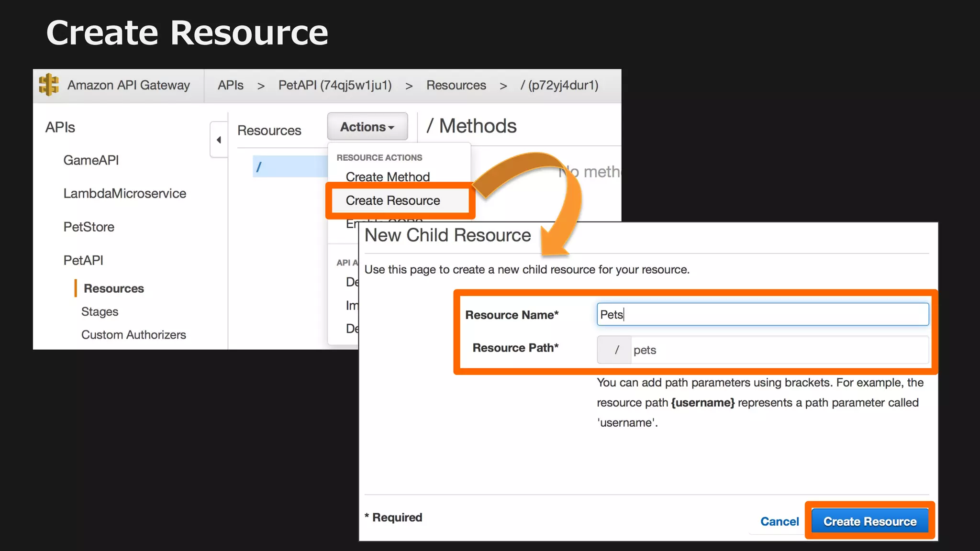Screen dimensions: 980x551
Task: Choose Create Method from the menu
Action: pos(388,176)
